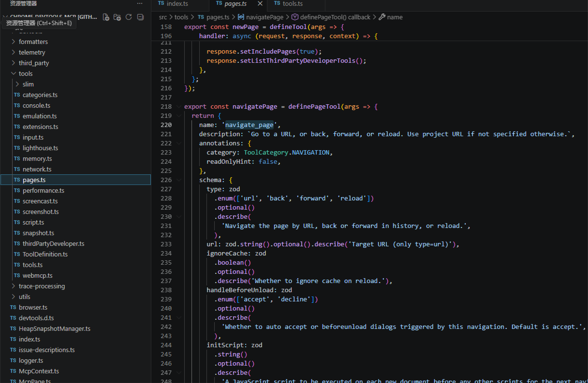Click the tools breadcrumb segment

point(181,17)
